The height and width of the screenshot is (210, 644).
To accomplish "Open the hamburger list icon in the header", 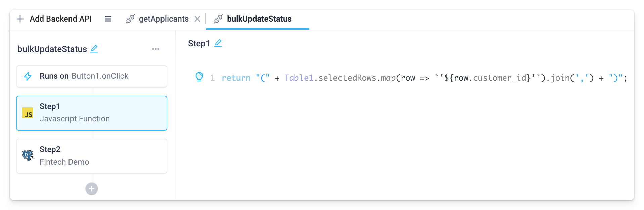I will tap(108, 19).
